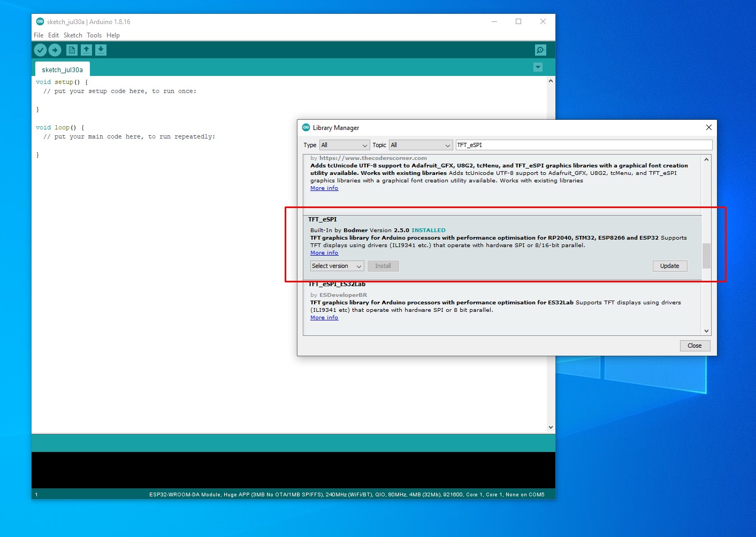Select the sketch_jul30a tab
The width and height of the screenshot is (756, 537).
[x=62, y=70]
